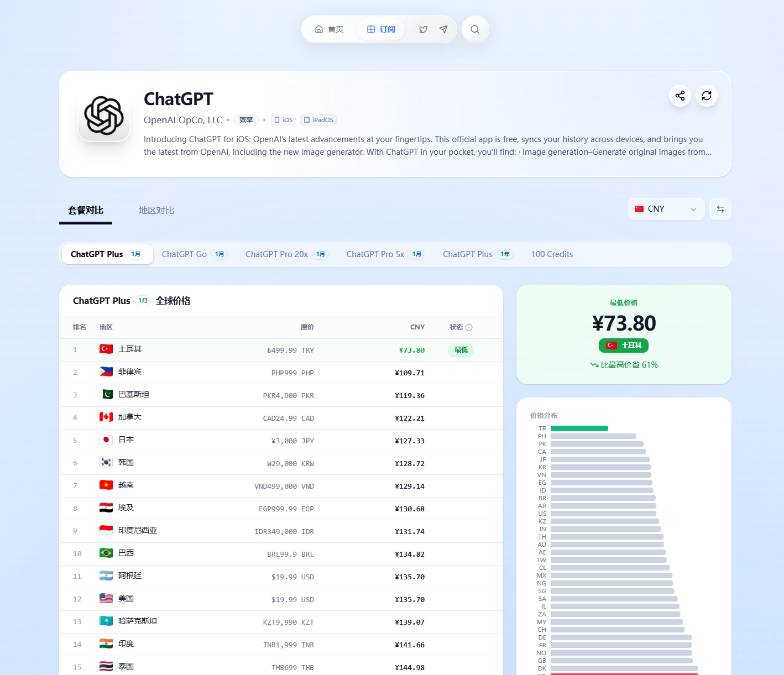
Task: Click the 排名 column header
Action: tap(80, 327)
